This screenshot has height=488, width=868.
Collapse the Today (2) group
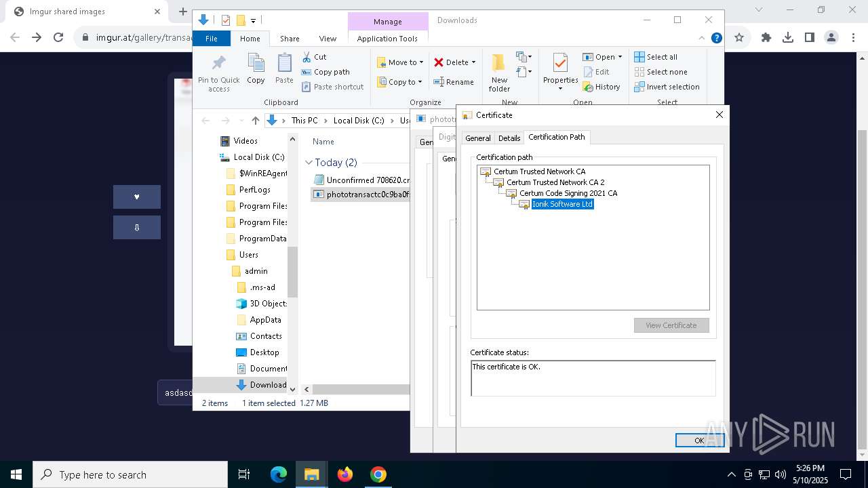(x=309, y=163)
